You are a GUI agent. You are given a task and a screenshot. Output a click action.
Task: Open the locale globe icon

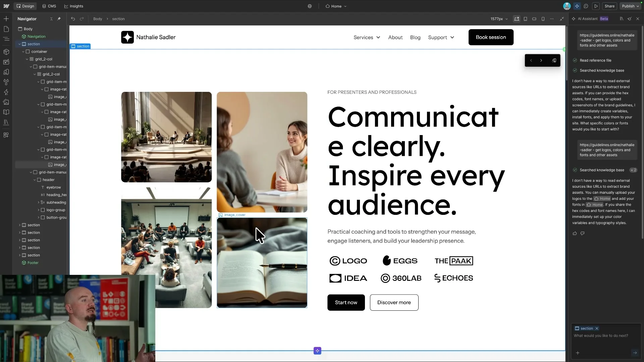[310, 6]
